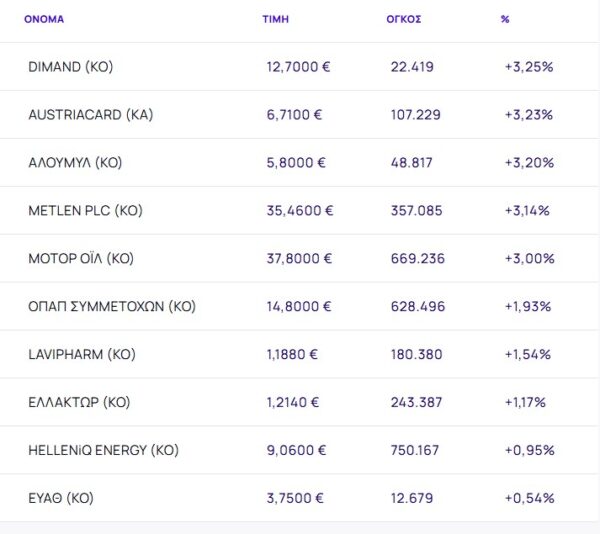Viewport: 600px width, 534px height.
Task: Open ΟΠΑΠ ΣΥΜΜΕΤΟΧΩΝ (ΚΟ) stock
Action: point(112,307)
